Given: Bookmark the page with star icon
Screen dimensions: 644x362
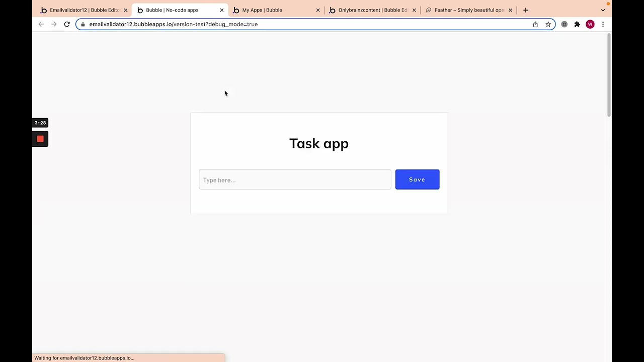Looking at the screenshot, I should tap(548, 24).
